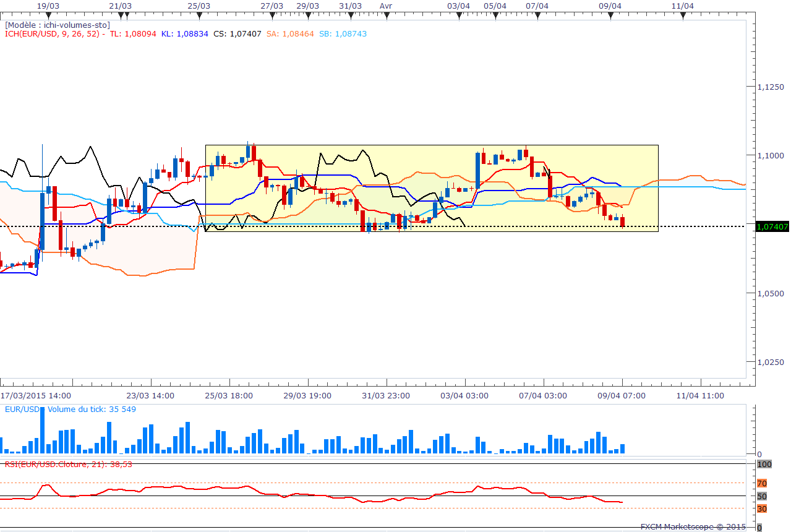Click the orange 70 RSI level tag
Screen dimensions: 791x532
(x=762, y=483)
